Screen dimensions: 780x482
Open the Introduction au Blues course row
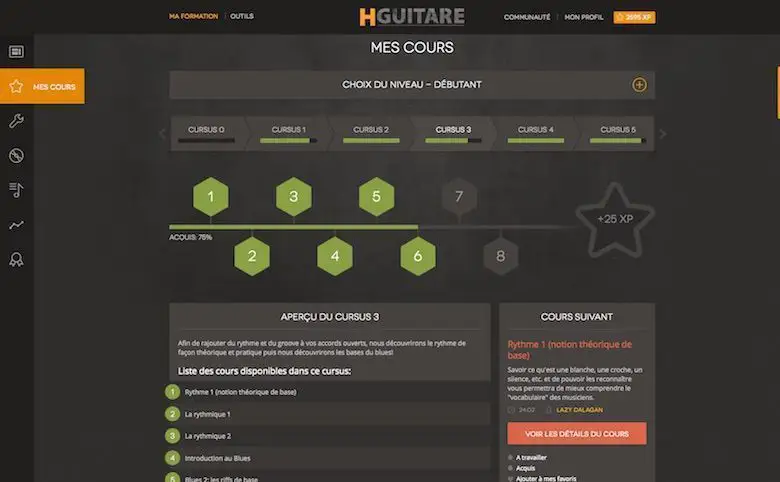point(328,458)
